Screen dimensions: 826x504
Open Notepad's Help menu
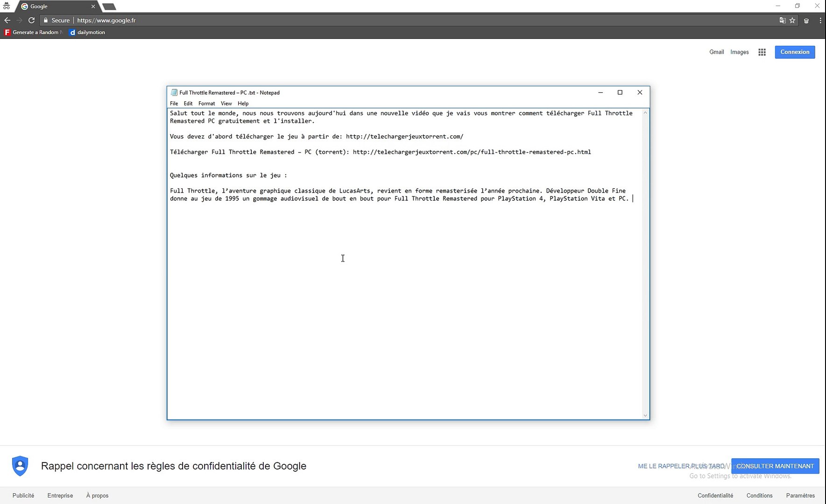[x=243, y=104]
